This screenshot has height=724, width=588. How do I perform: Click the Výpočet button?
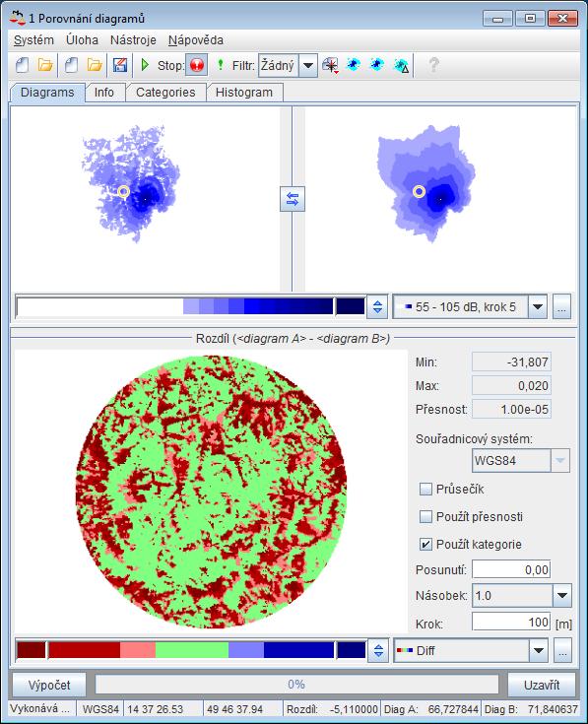pos(49,685)
